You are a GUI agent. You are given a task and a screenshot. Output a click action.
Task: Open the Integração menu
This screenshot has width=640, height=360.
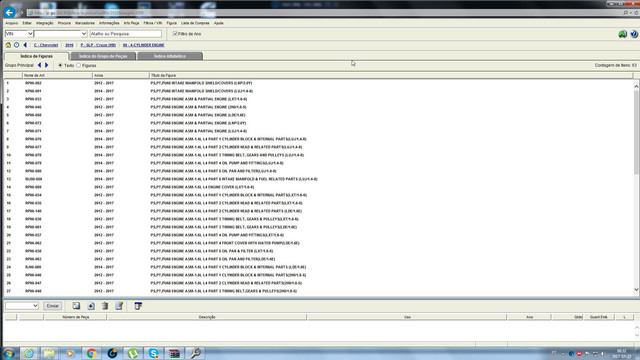coord(44,23)
